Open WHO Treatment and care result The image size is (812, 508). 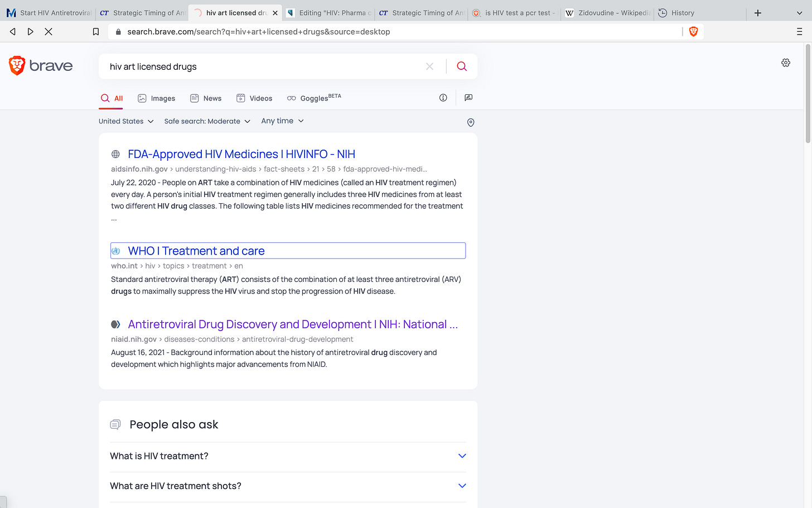click(196, 251)
